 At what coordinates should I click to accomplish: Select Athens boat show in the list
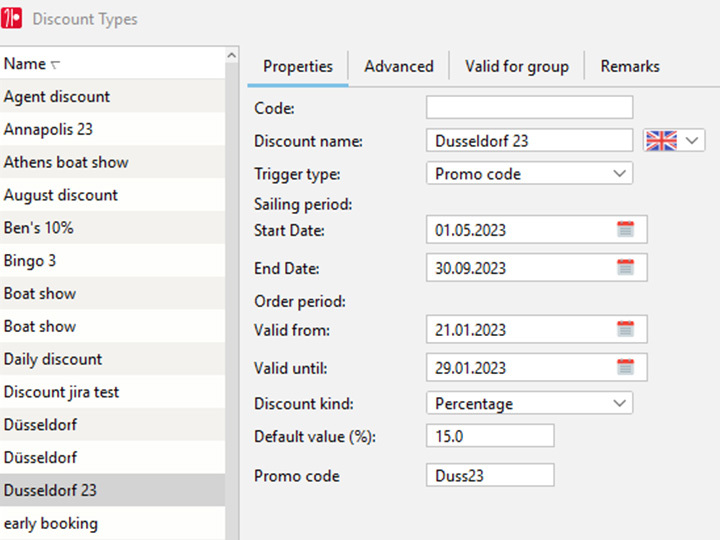point(66,162)
